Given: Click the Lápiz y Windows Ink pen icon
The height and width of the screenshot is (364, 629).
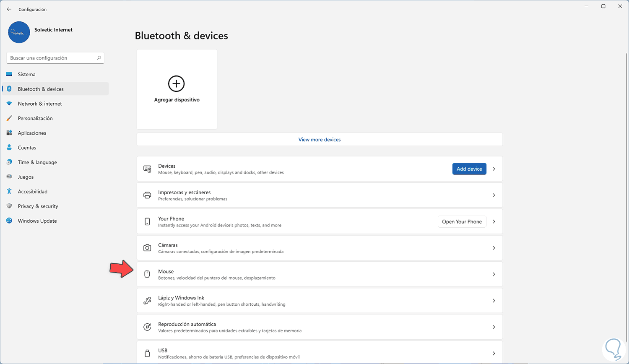Looking at the screenshot, I should (x=147, y=301).
